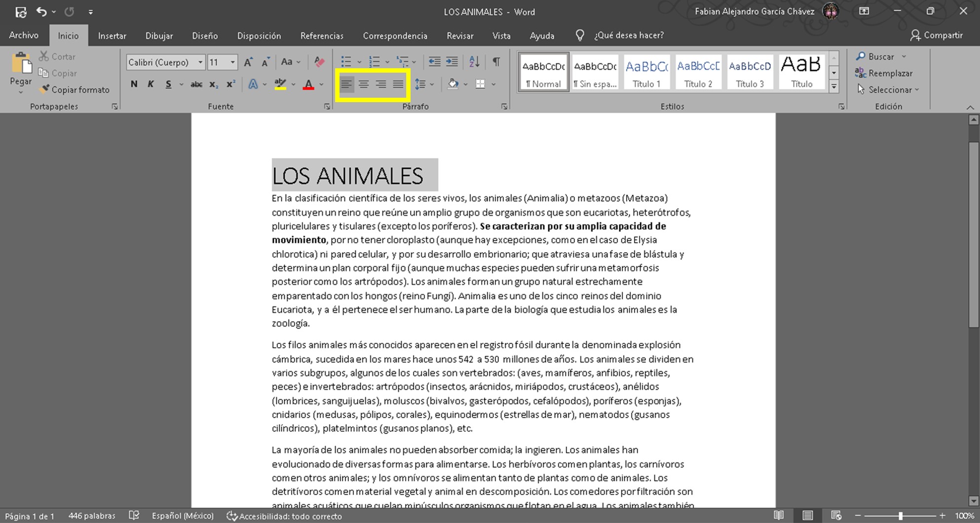980x523 pixels.
Task: Open the Calibri font name dropdown
Action: [200, 62]
